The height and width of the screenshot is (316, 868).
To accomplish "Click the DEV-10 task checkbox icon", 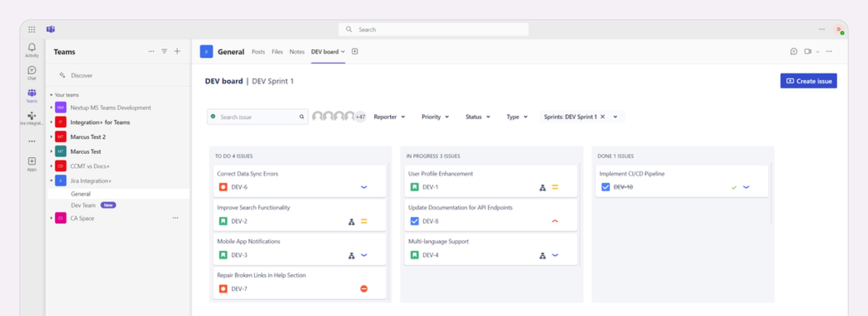I will pyautogui.click(x=605, y=187).
